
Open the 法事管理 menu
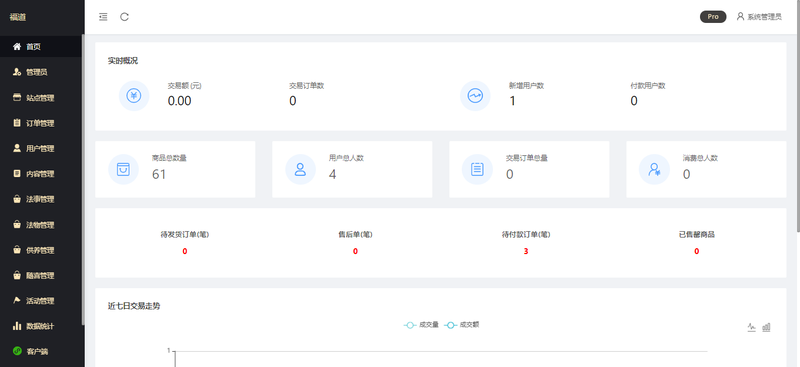pos(41,199)
